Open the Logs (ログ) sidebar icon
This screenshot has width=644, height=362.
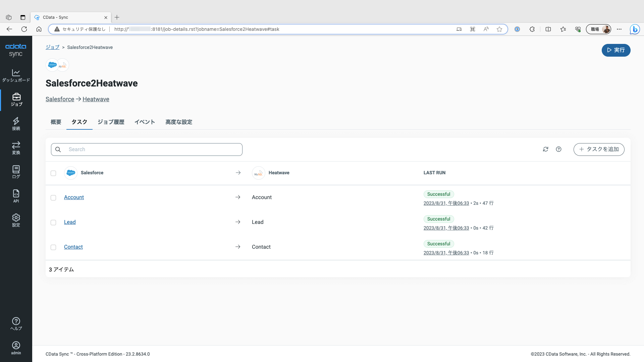coord(16,172)
